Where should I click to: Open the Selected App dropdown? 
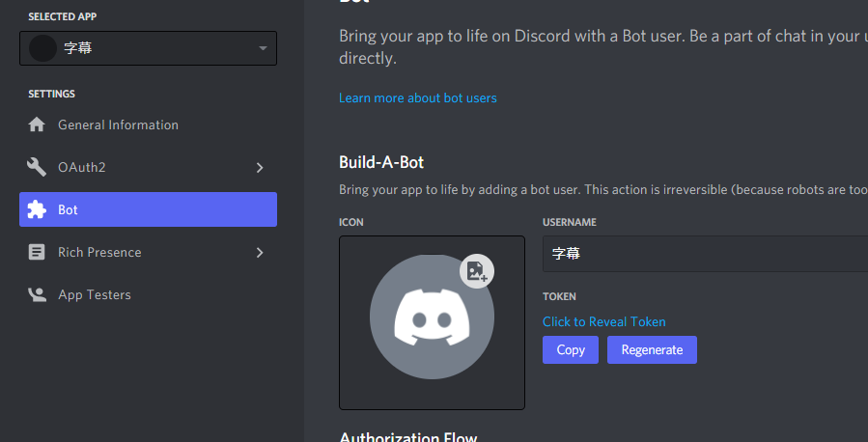148,48
